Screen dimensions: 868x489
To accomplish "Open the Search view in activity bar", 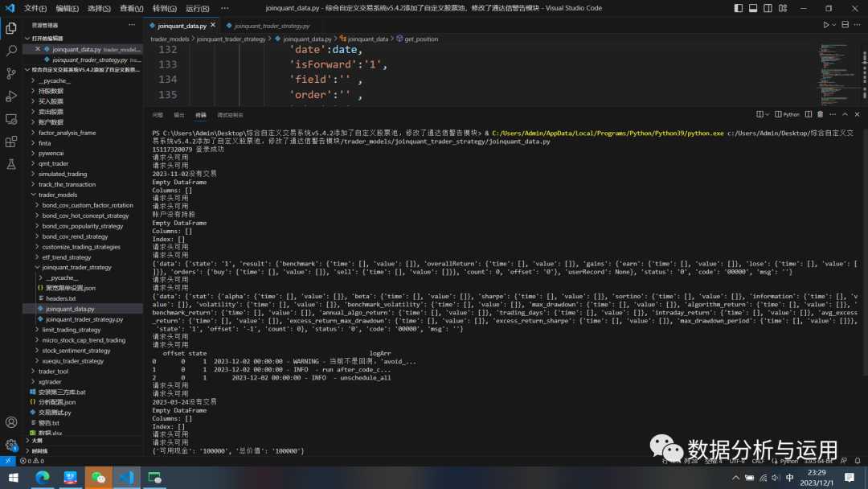I will point(11,51).
